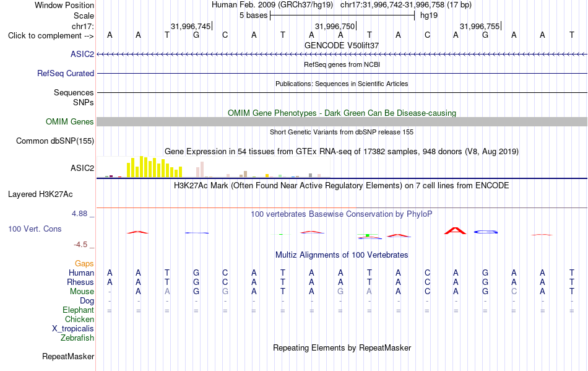588x371 pixels.
Task: Click the blue 'G' PhyloP conservation logo
Action: point(486,232)
